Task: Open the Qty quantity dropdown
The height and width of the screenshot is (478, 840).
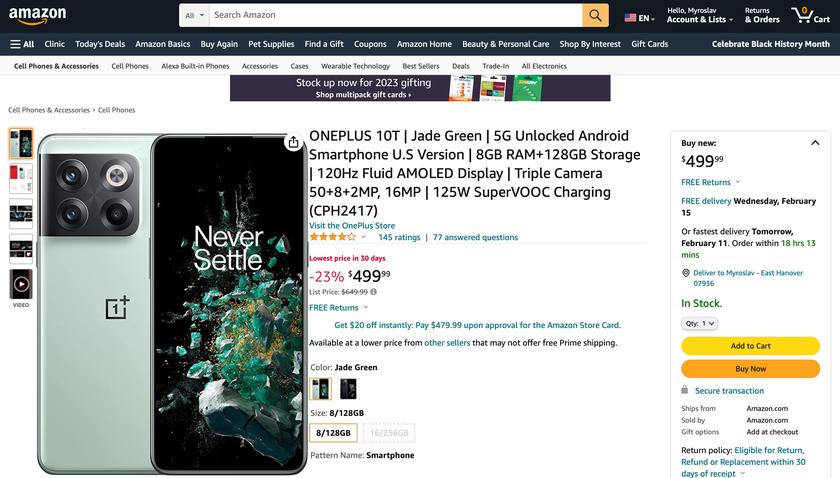Action: [x=700, y=324]
